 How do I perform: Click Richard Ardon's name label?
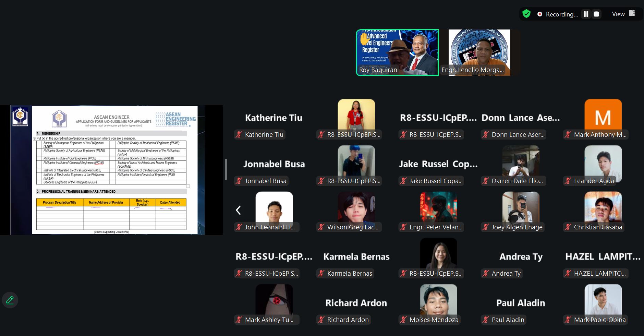click(x=348, y=320)
